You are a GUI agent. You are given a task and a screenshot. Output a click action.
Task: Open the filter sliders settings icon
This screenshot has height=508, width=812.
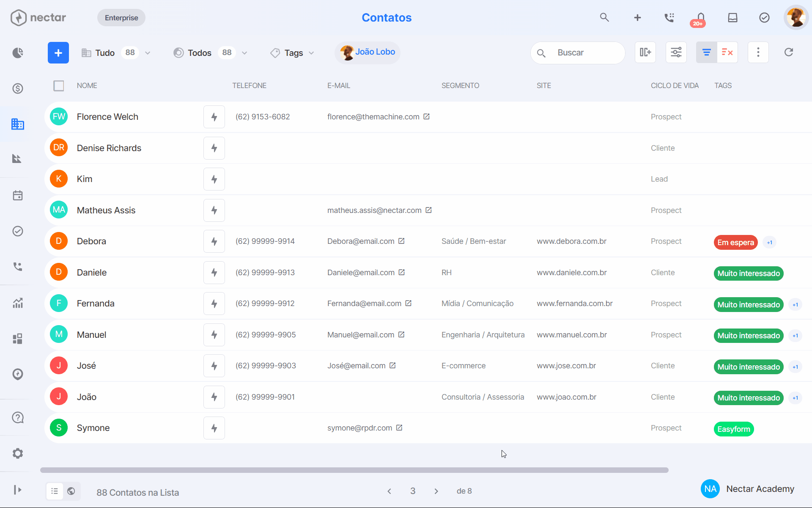pos(676,52)
